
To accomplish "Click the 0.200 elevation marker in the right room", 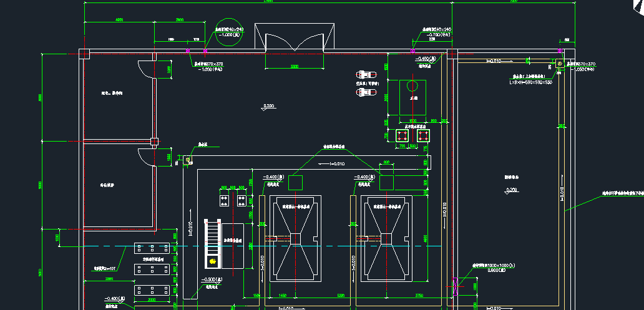I will point(512,190).
